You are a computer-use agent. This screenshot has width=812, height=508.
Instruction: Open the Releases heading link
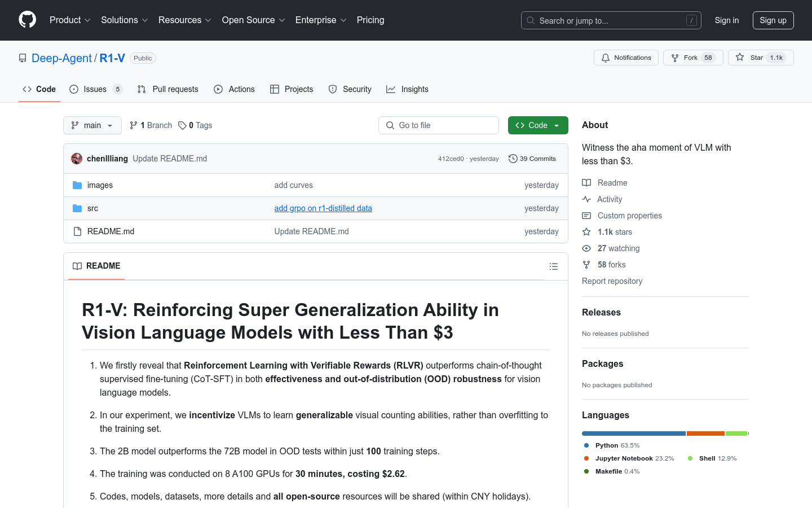click(x=601, y=312)
